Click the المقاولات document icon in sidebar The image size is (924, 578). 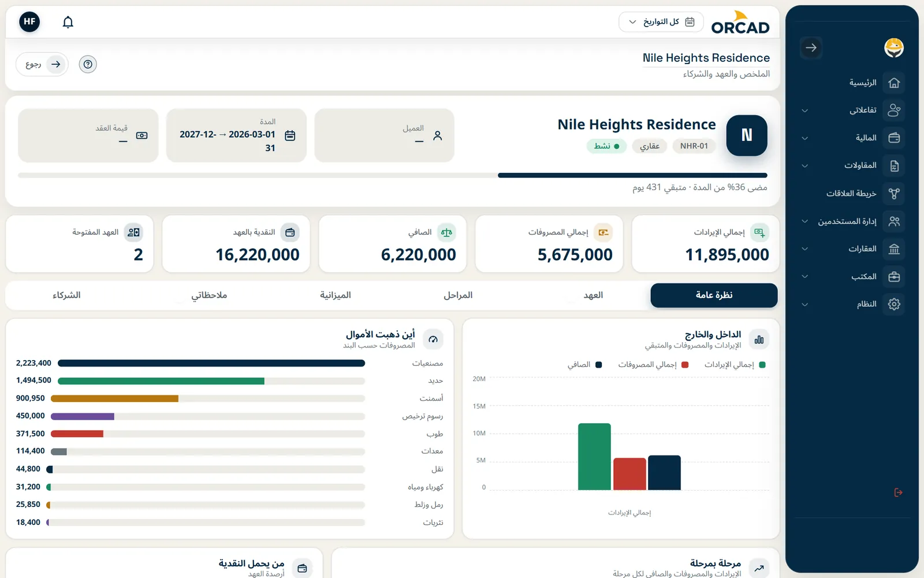[894, 166]
